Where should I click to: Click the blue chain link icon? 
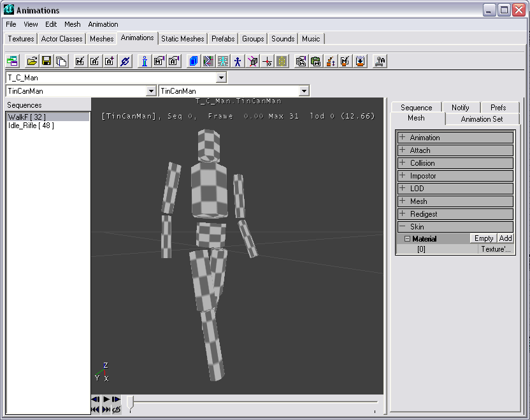(125, 61)
